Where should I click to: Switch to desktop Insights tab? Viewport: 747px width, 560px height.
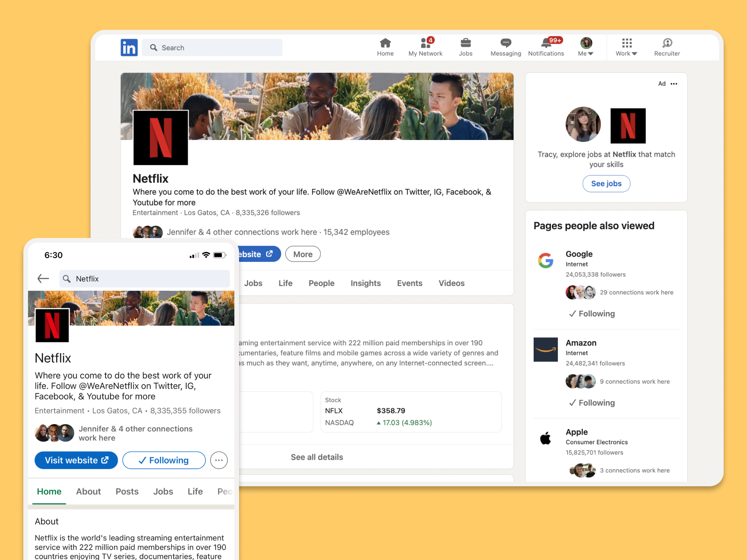[x=366, y=283]
